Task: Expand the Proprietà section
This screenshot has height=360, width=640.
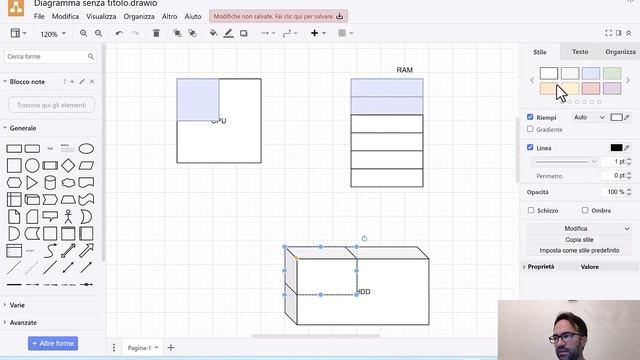Action: coord(541,267)
